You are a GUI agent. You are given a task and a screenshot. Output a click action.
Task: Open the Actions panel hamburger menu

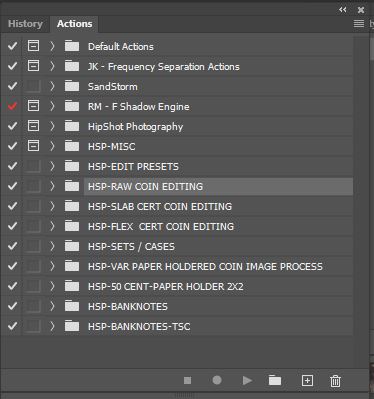tap(359, 23)
